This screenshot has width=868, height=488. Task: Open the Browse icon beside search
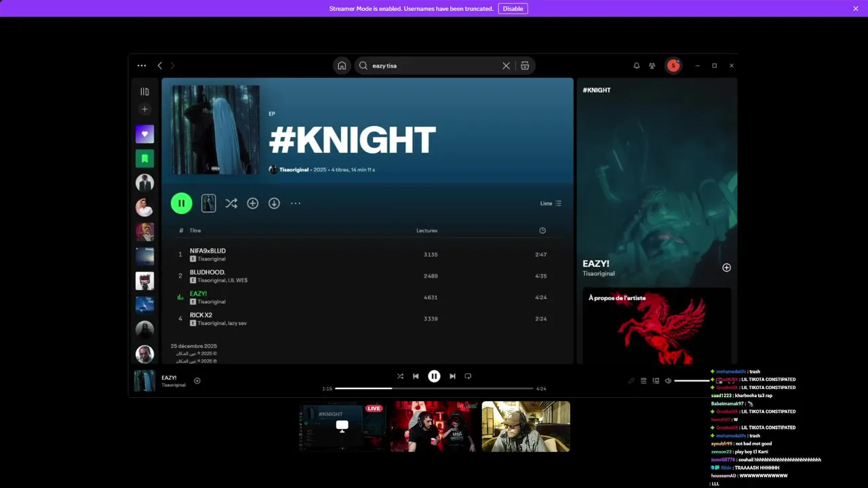[525, 66]
